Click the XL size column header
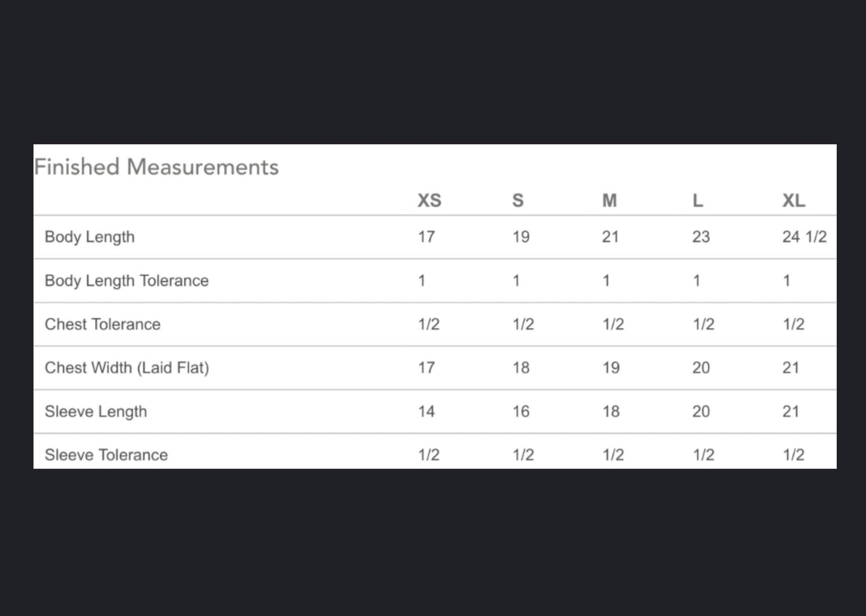This screenshot has width=866, height=616. click(793, 201)
